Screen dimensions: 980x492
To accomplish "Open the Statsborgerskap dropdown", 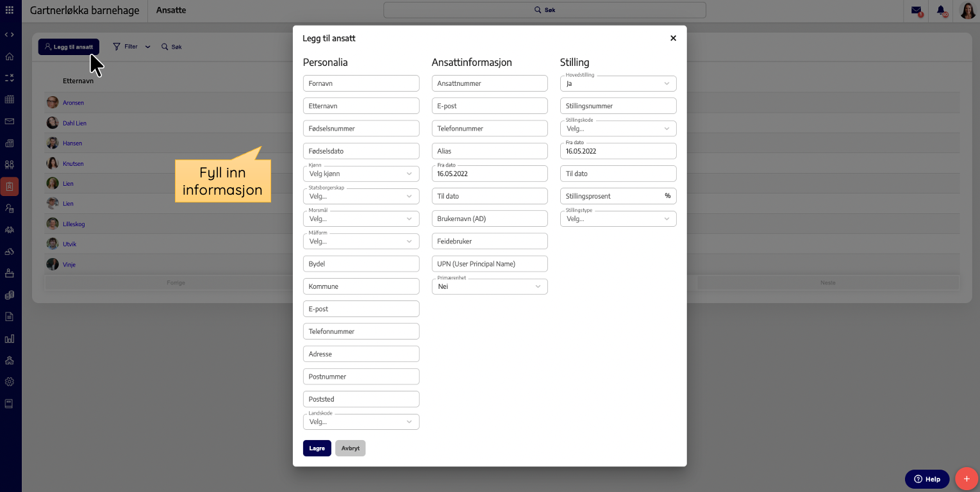I will pos(361,196).
